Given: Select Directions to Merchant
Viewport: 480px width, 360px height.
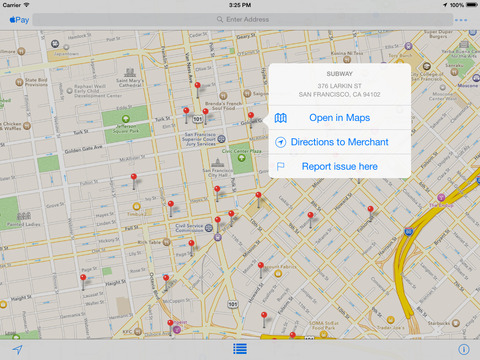Looking at the screenshot, I should tap(339, 142).
